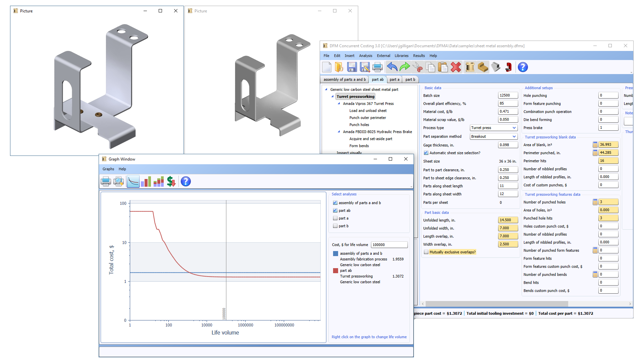Enable Mutually exclusive overlaps checkbox

[426, 252]
